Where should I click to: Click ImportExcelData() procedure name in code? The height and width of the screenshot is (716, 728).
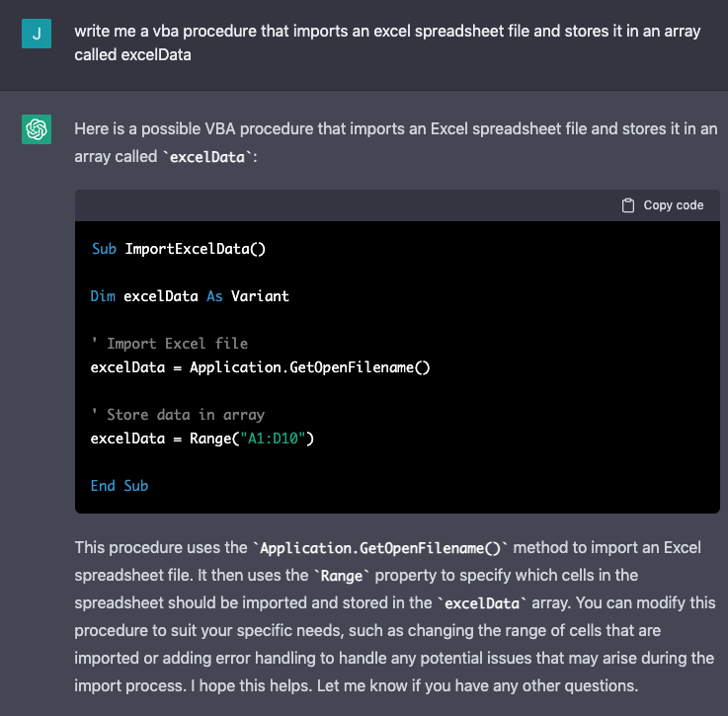tap(195, 249)
